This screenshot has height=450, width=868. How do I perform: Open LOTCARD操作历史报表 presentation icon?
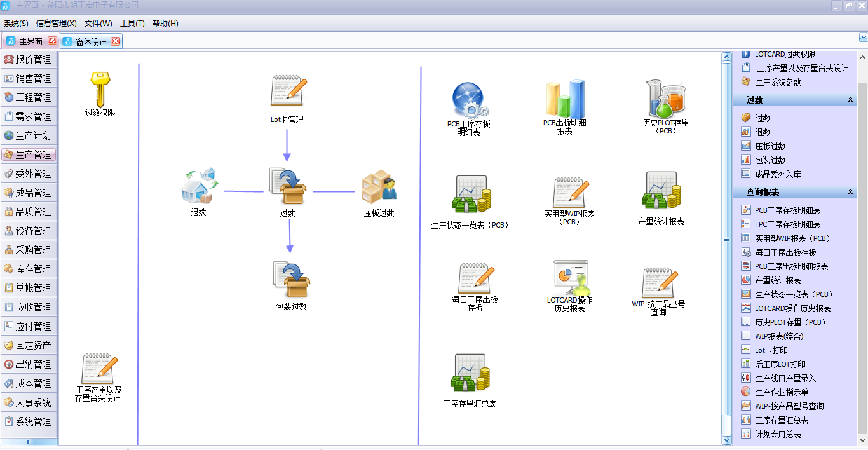point(570,277)
